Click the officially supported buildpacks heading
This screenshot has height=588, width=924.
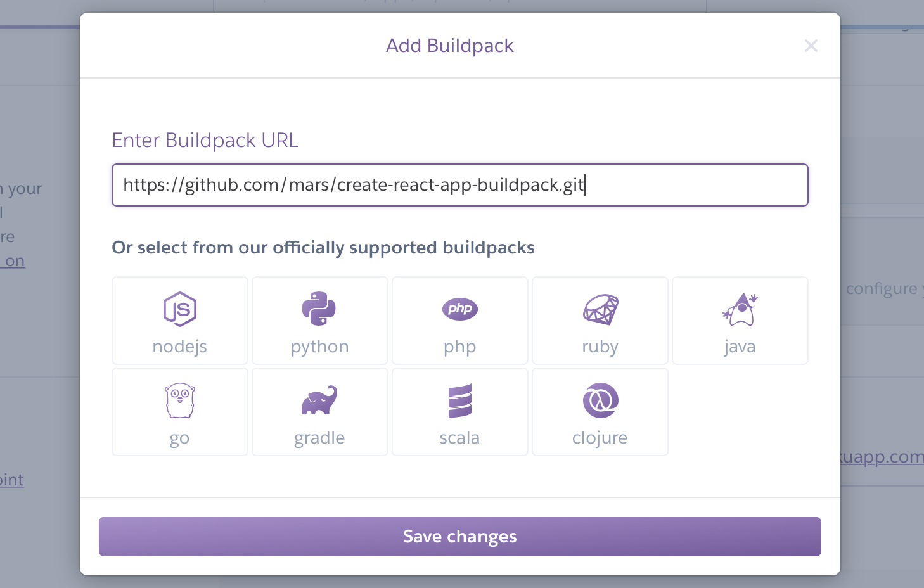coord(323,247)
